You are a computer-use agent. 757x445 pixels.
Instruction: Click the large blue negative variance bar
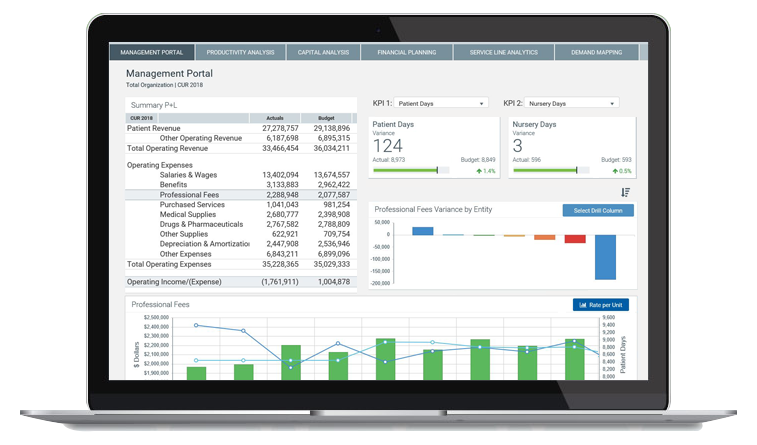tap(605, 257)
